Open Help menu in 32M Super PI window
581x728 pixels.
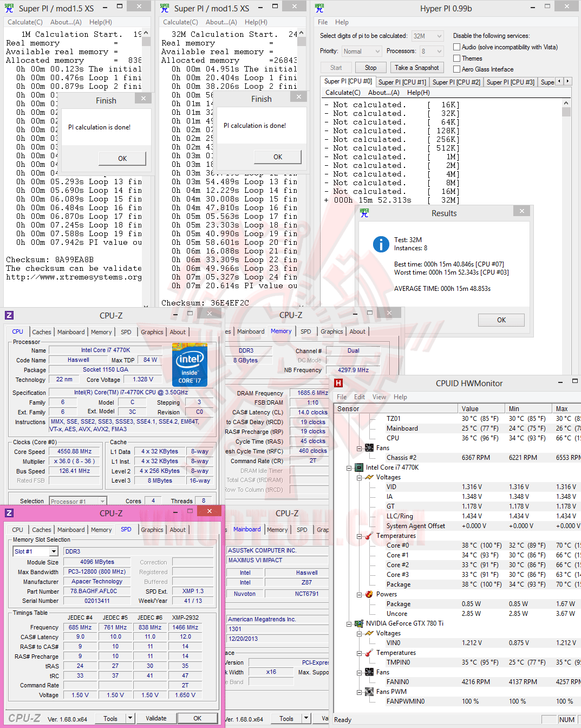click(x=256, y=22)
